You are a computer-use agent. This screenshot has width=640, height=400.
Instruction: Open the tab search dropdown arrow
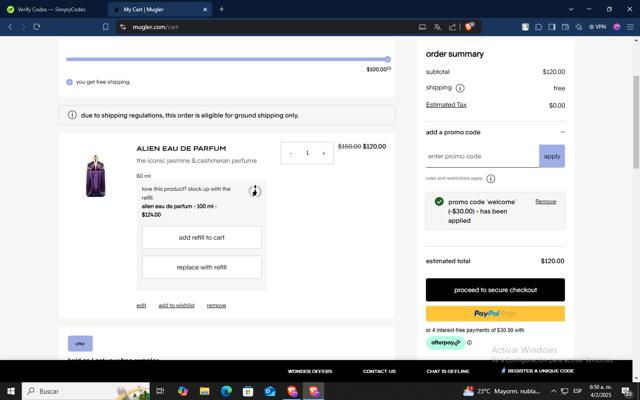(x=571, y=9)
